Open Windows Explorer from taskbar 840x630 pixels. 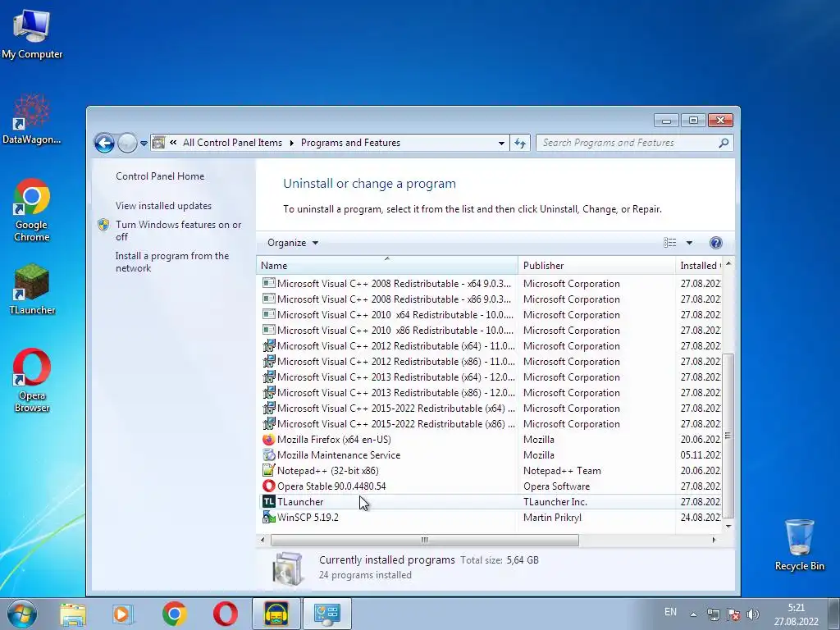click(x=73, y=614)
